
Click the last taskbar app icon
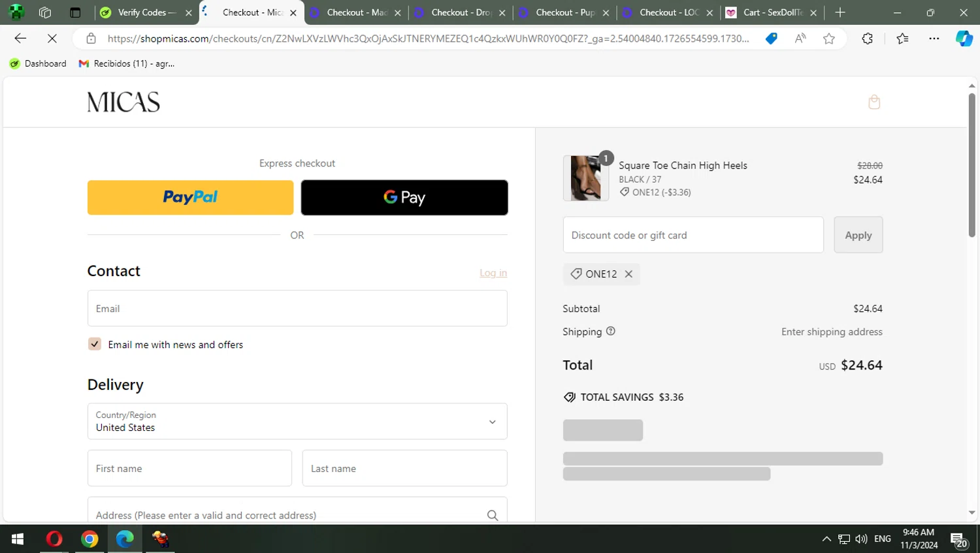(x=160, y=539)
